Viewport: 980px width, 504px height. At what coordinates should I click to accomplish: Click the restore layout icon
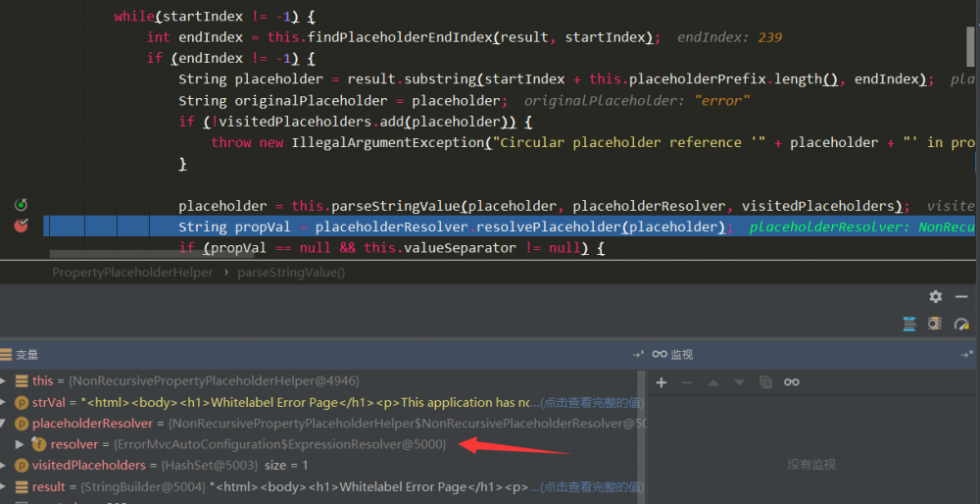point(935,324)
